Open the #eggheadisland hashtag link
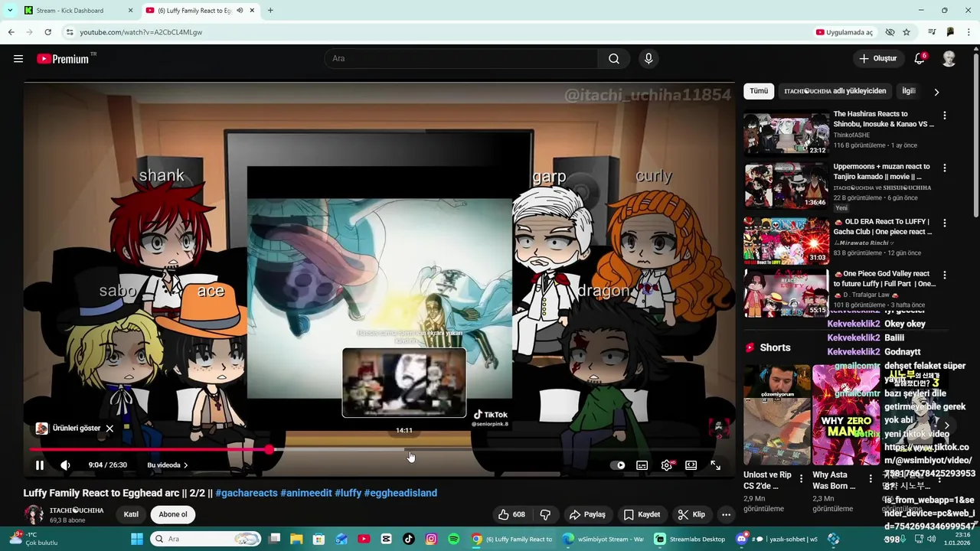The image size is (980, 551). point(400,494)
